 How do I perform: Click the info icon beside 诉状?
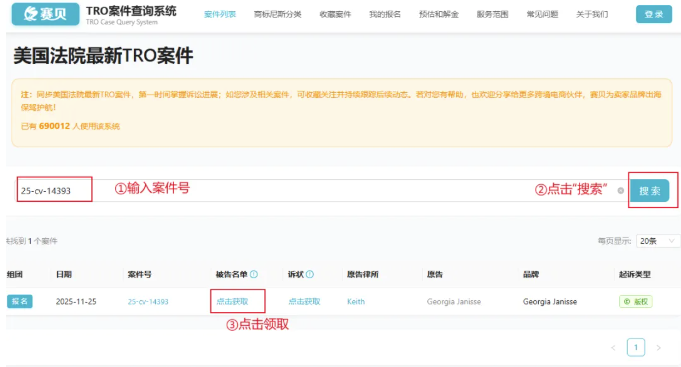310,274
